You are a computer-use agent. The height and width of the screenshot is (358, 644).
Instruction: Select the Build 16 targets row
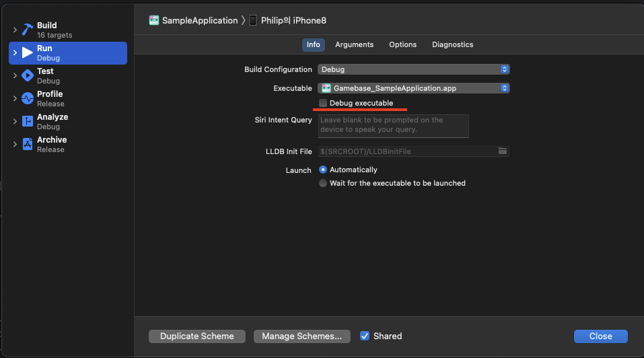pyautogui.click(x=68, y=30)
